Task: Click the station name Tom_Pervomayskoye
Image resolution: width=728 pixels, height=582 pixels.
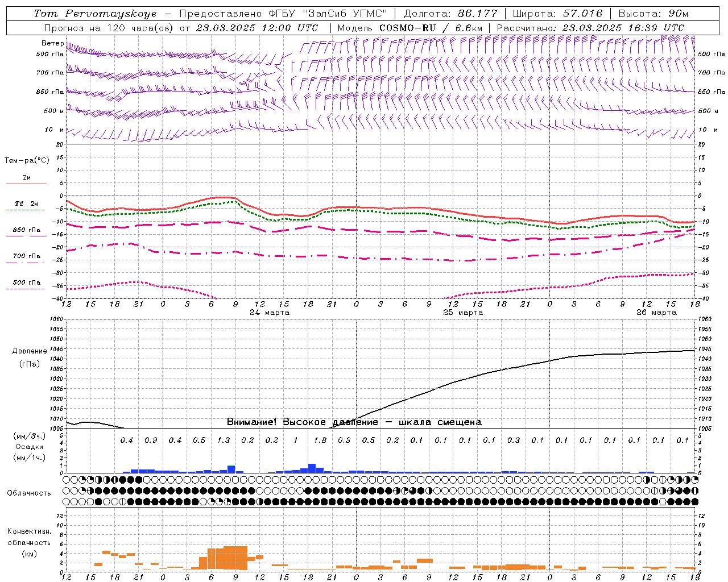Action: point(95,14)
